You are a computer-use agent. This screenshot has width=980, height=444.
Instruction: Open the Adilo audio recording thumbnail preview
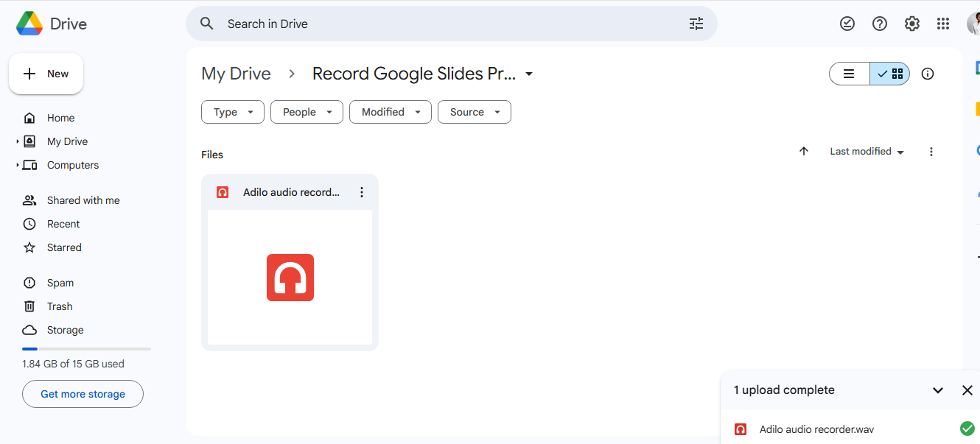coord(290,277)
